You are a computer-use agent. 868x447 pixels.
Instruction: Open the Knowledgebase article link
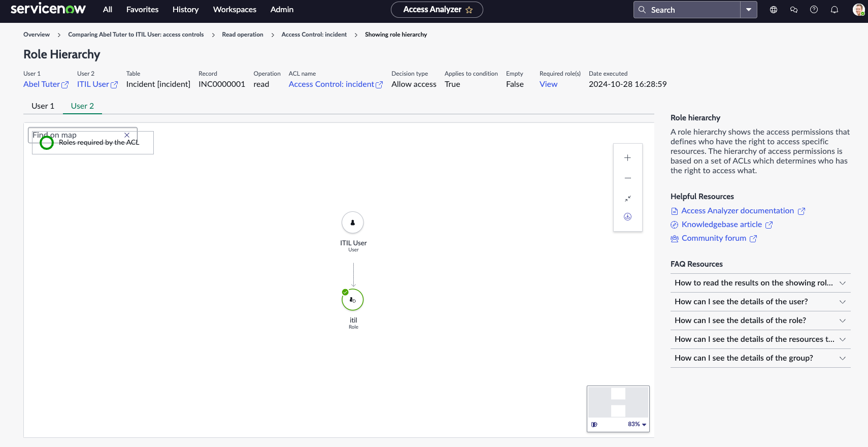(722, 225)
